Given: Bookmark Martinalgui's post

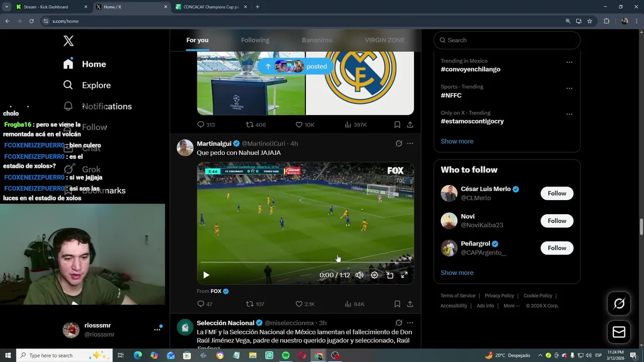Looking at the screenshot, I should pyautogui.click(x=397, y=304).
